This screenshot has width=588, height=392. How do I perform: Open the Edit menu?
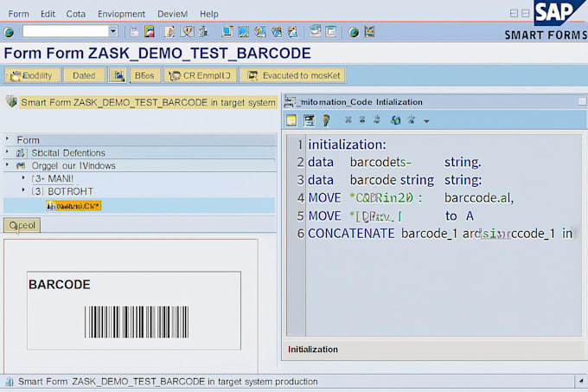[48, 14]
